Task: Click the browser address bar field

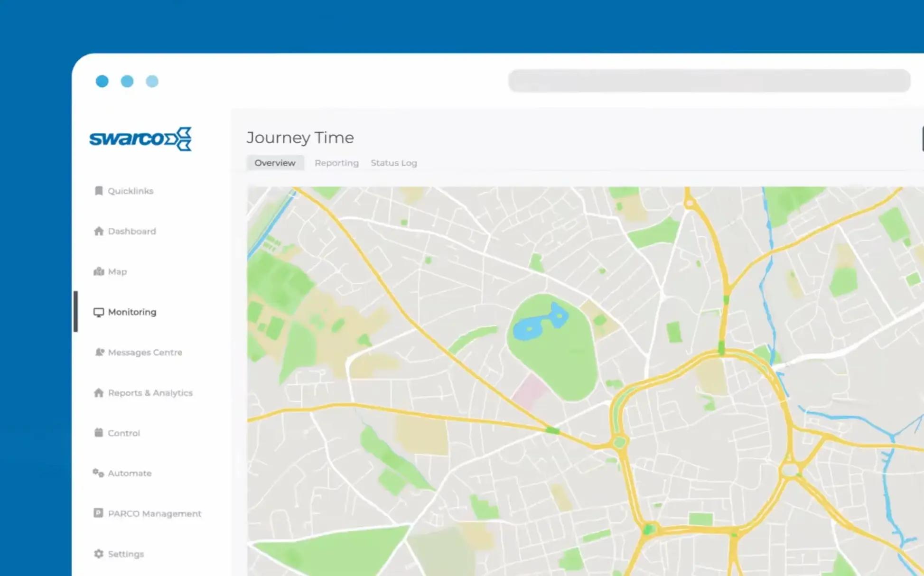Action: (709, 81)
